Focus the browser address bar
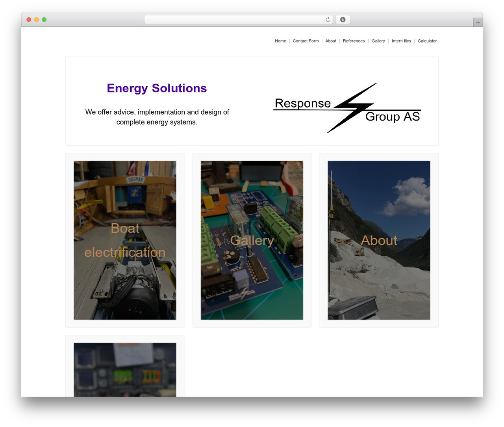 point(238,20)
